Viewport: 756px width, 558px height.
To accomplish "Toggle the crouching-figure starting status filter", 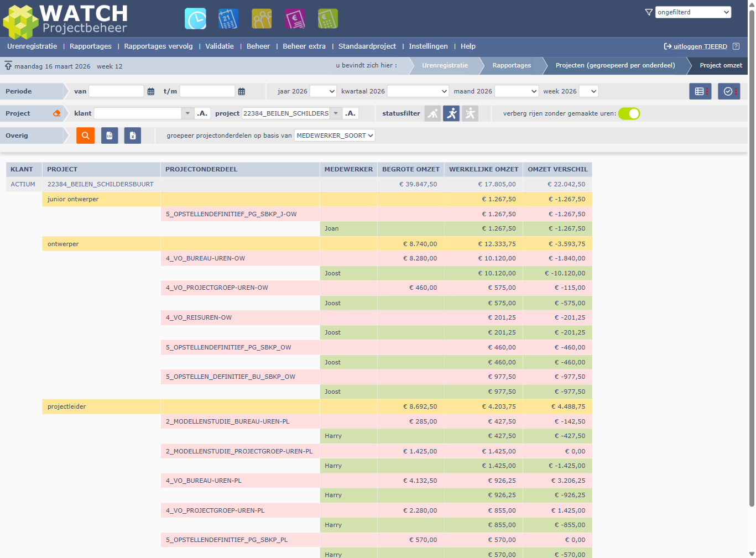I will [x=433, y=113].
